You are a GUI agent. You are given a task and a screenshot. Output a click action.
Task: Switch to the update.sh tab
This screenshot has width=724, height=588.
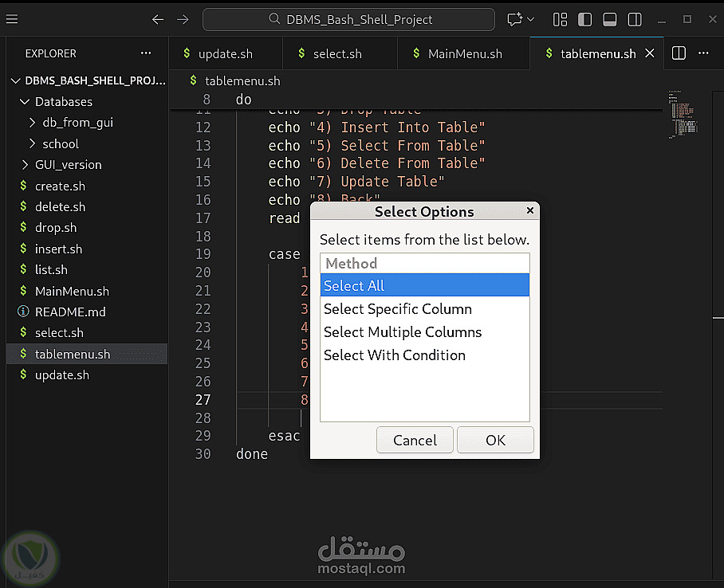[x=226, y=53]
